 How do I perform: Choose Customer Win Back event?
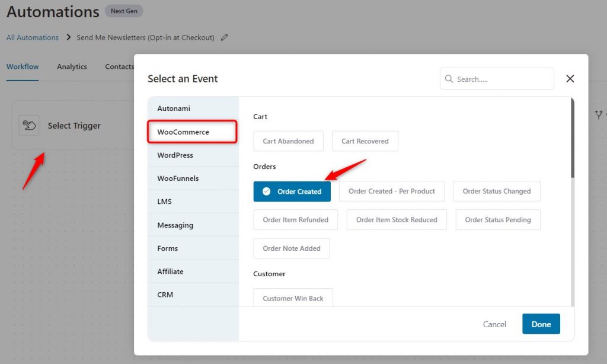point(293,298)
